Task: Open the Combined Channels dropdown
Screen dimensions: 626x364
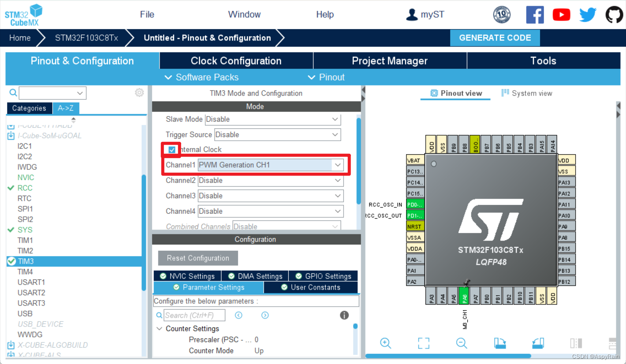Action: (x=287, y=226)
